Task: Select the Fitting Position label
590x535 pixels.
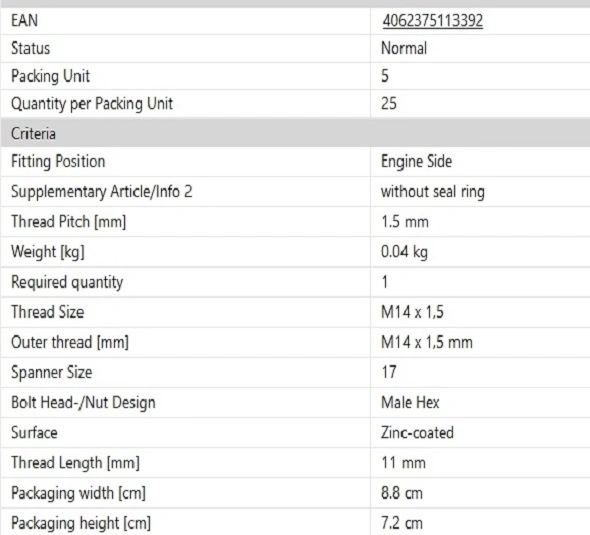Action: click(x=58, y=161)
